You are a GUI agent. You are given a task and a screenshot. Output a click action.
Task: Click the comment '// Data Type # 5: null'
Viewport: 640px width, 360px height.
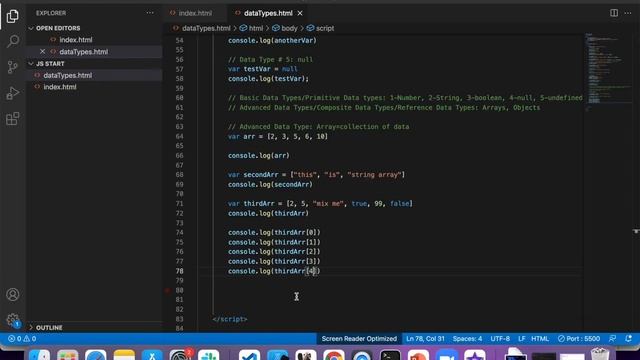coord(270,60)
